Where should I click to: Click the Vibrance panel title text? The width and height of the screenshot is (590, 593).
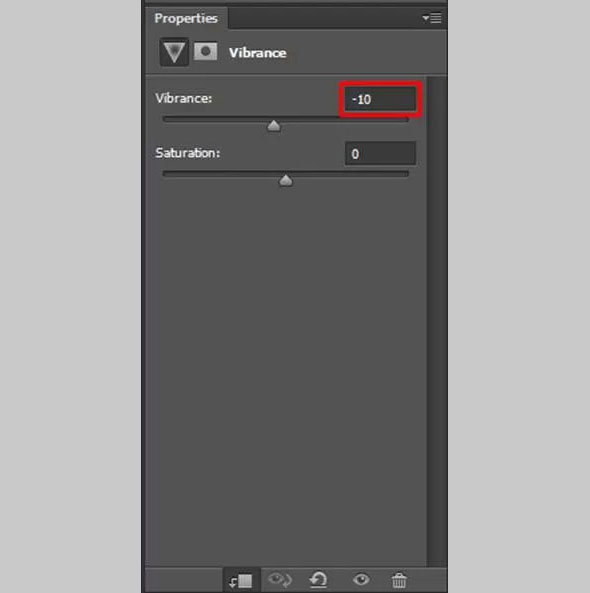(258, 53)
